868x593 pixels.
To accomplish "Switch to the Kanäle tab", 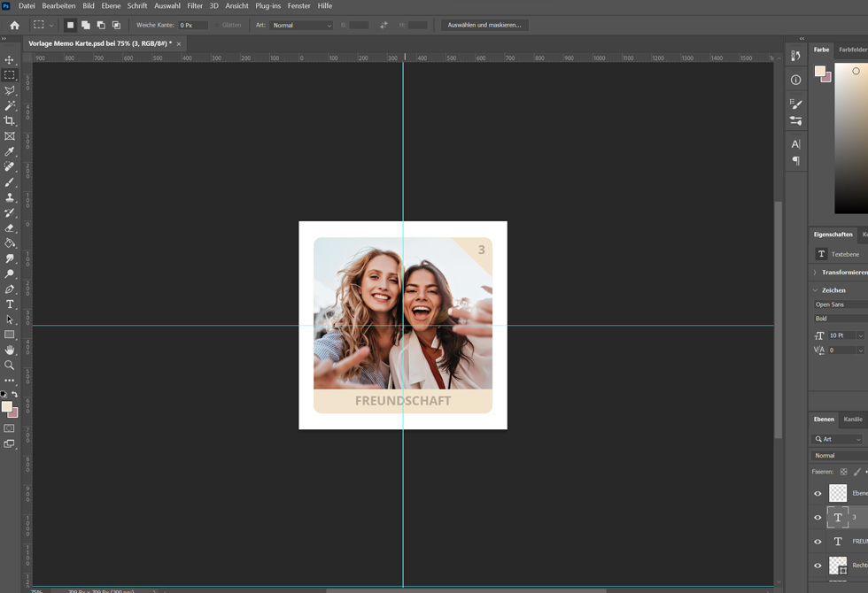I will coord(852,420).
